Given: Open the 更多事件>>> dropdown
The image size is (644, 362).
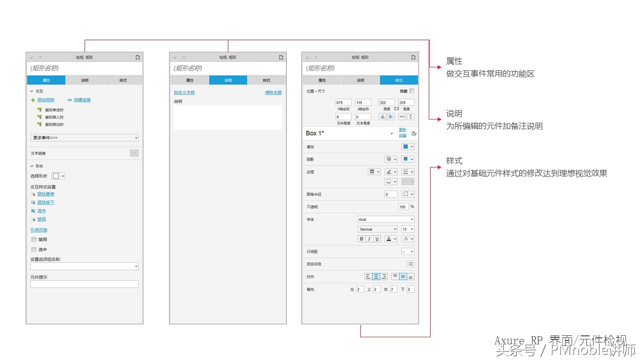Looking at the screenshot, I should pos(84,137).
